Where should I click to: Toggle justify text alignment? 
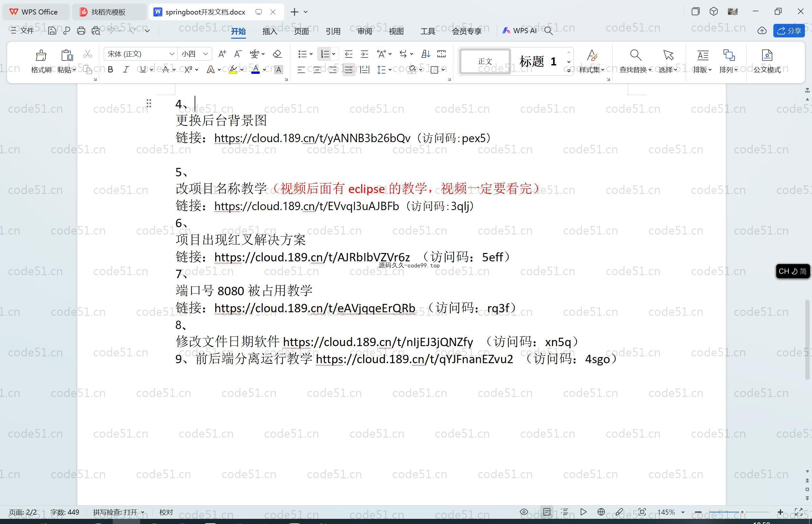(x=349, y=70)
